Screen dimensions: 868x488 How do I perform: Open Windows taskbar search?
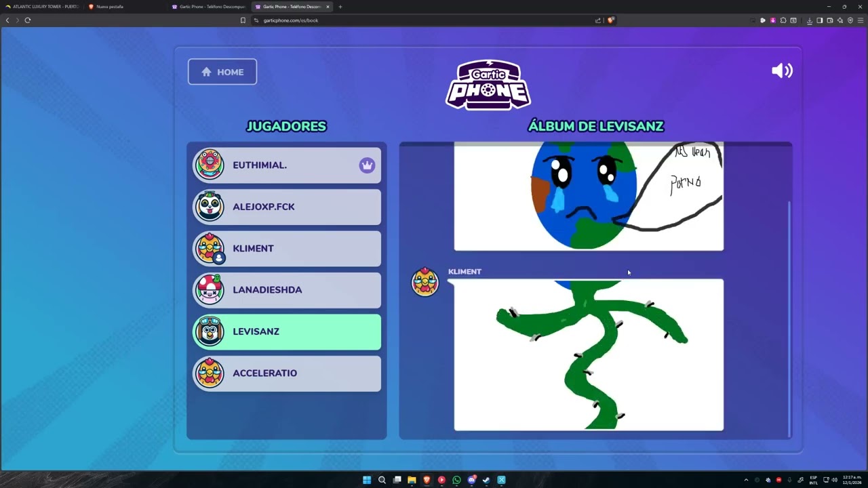(382, 480)
